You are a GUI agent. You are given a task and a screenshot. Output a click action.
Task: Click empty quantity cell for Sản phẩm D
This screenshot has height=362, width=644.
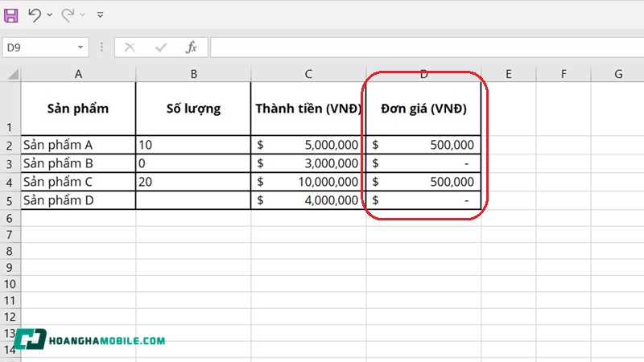point(193,200)
